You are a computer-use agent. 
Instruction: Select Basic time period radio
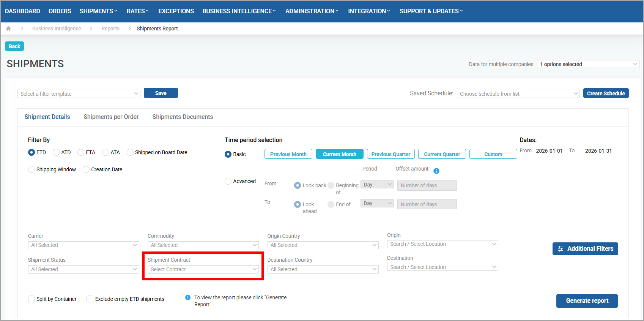point(228,154)
